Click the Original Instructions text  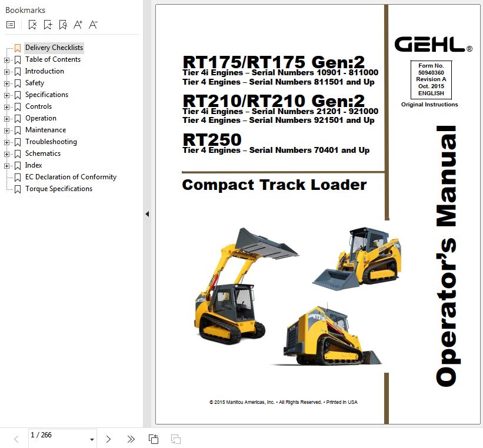coord(429,105)
